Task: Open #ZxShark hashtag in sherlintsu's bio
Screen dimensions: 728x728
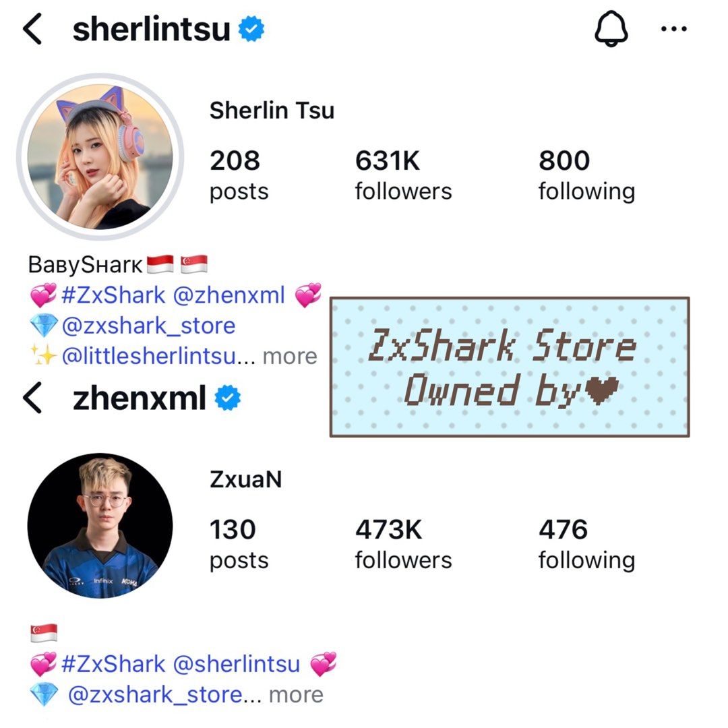Action: (x=113, y=295)
